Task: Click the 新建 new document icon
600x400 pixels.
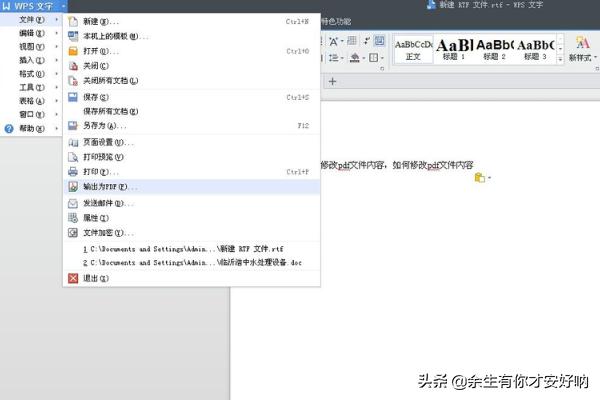Action: tap(72, 21)
